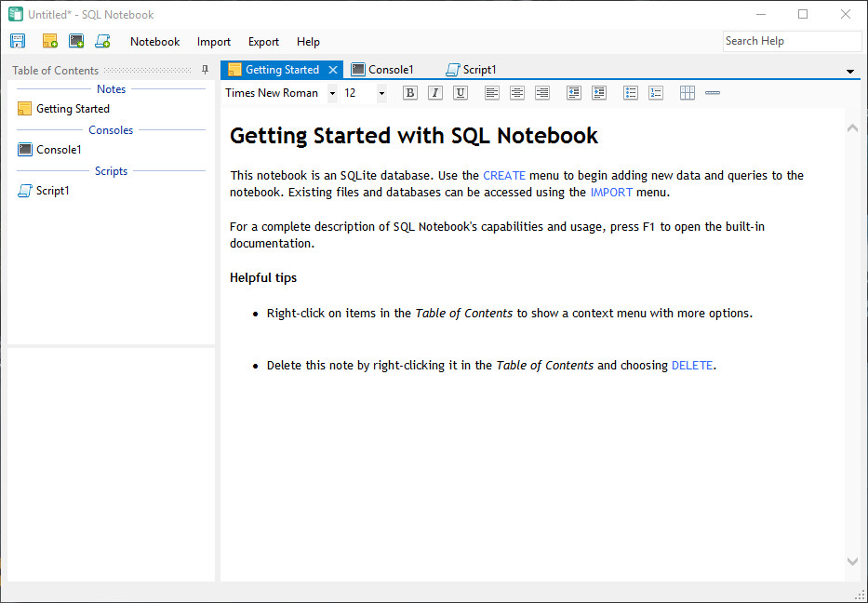
Task: Open the font size dropdown arrow
Action: coord(381,93)
